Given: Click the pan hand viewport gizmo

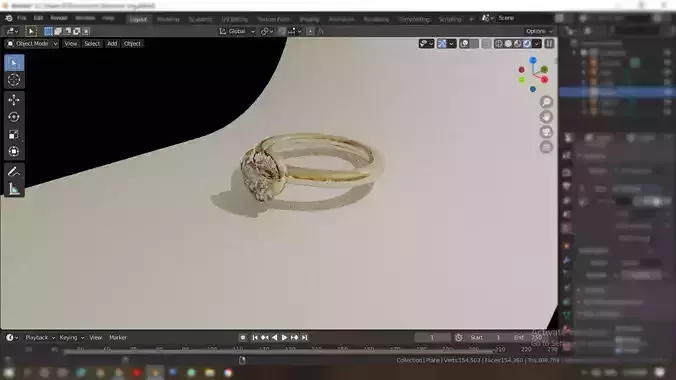Looking at the screenshot, I should click(x=546, y=117).
